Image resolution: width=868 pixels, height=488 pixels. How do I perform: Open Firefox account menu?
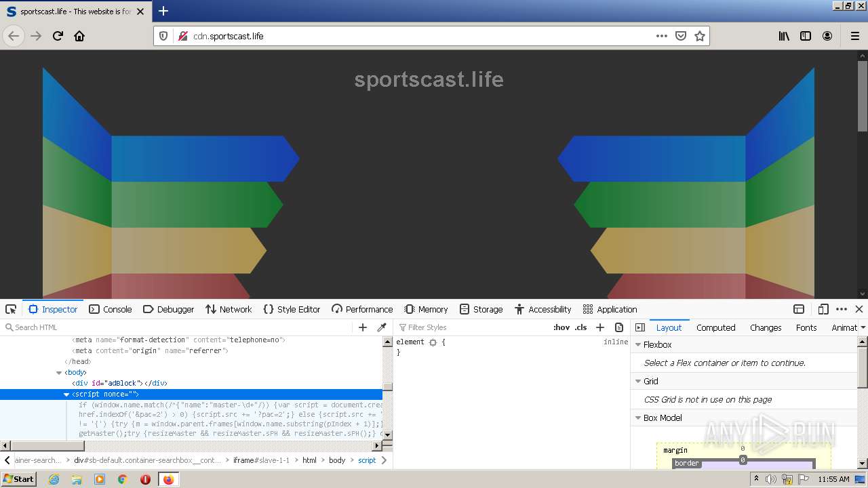point(827,36)
